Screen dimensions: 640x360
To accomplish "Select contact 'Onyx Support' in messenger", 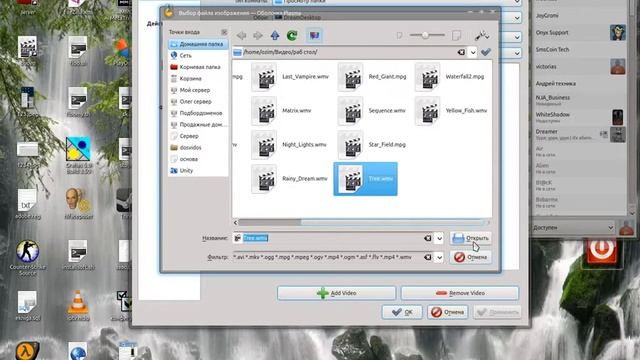I will [x=580, y=33].
